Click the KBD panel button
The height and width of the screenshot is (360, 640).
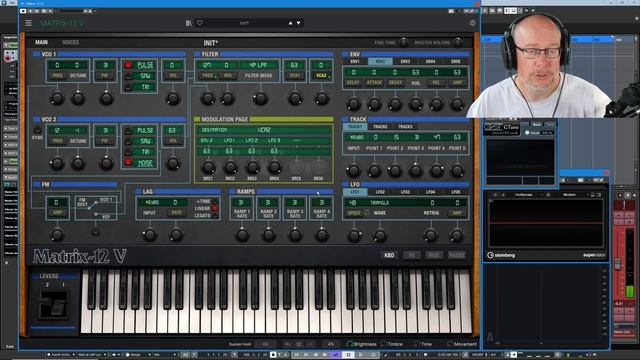pos(389,255)
